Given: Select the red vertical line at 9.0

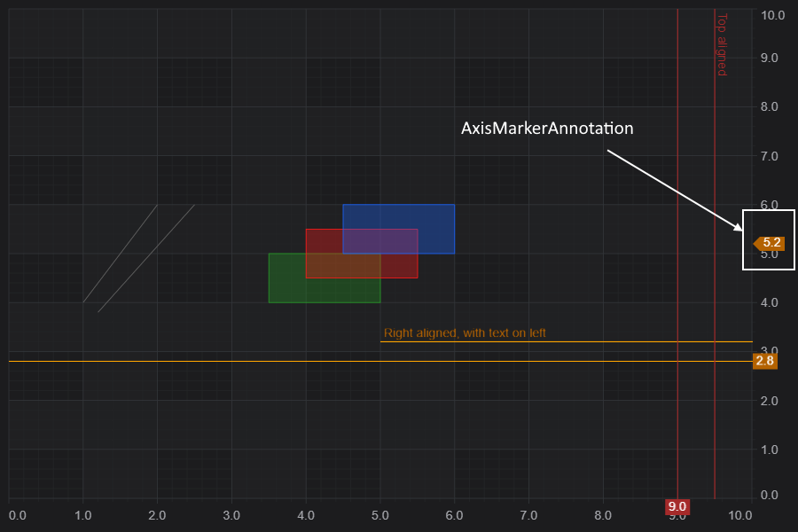Looking at the screenshot, I should click(x=677, y=254).
